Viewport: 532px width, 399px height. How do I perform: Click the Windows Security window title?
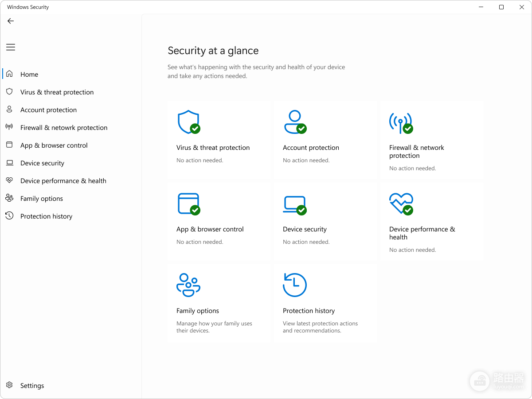[x=28, y=7]
